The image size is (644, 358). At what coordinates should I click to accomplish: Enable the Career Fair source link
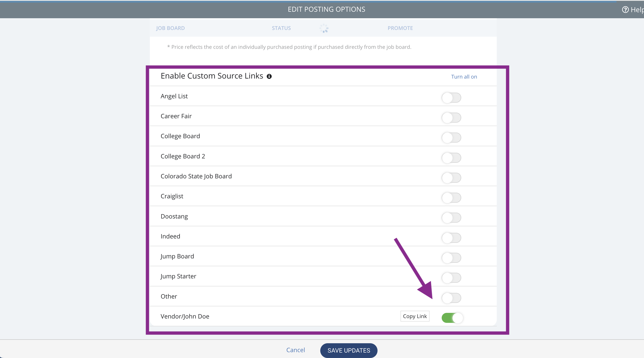(451, 118)
